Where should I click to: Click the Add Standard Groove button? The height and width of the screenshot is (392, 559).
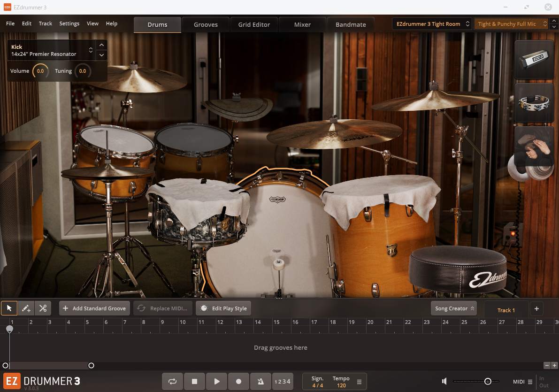click(x=94, y=308)
